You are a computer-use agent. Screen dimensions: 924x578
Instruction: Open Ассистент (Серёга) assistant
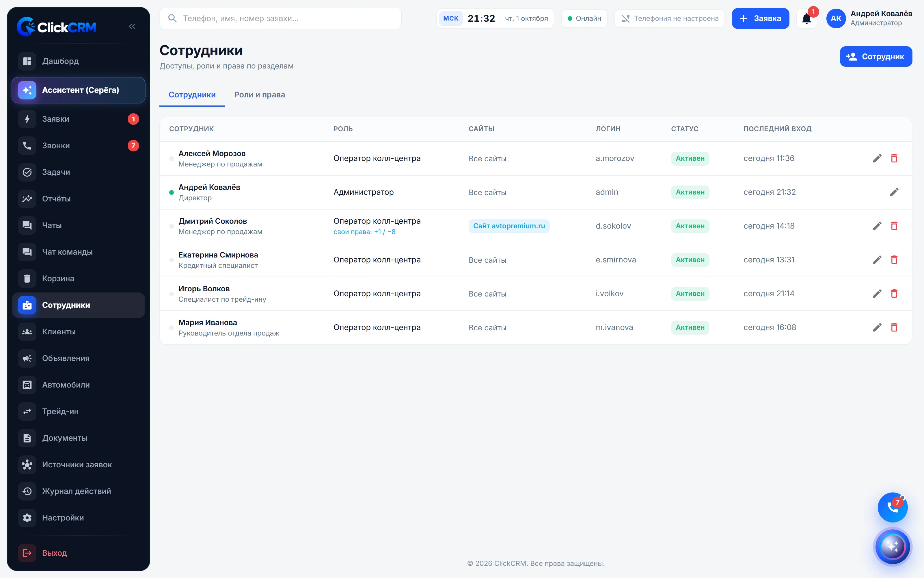click(x=78, y=90)
